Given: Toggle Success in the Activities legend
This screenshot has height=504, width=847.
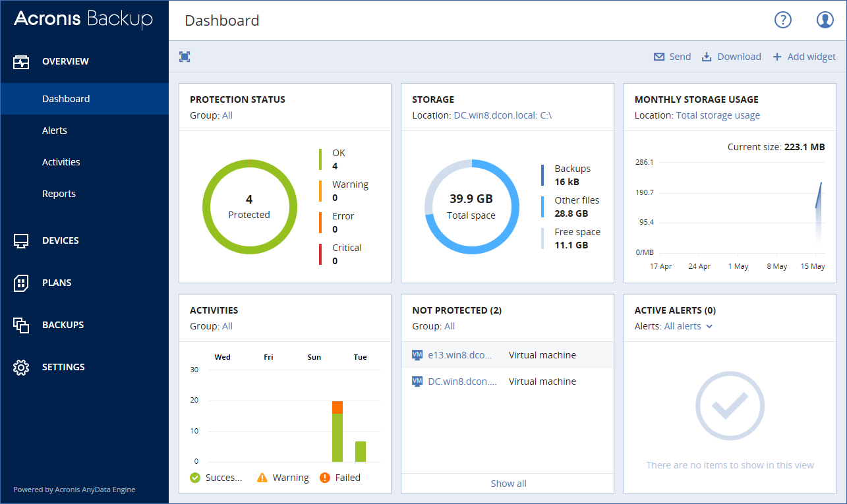Looking at the screenshot, I should click(217, 477).
